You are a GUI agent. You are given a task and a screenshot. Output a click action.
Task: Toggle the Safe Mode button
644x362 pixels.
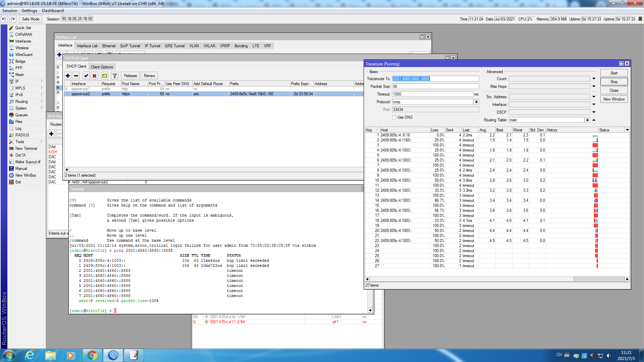click(x=31, y=19)
